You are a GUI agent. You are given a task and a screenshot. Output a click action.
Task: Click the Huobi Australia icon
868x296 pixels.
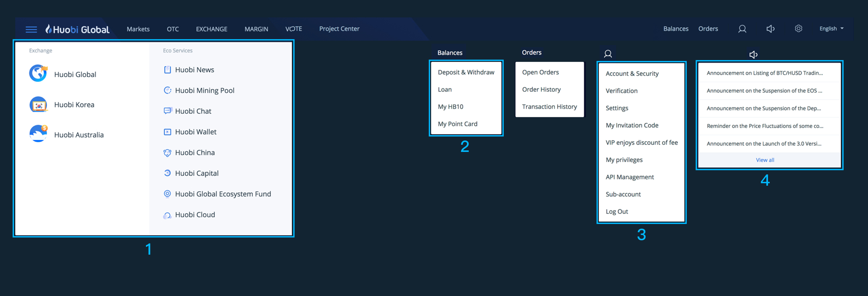(x=38, y=134)
